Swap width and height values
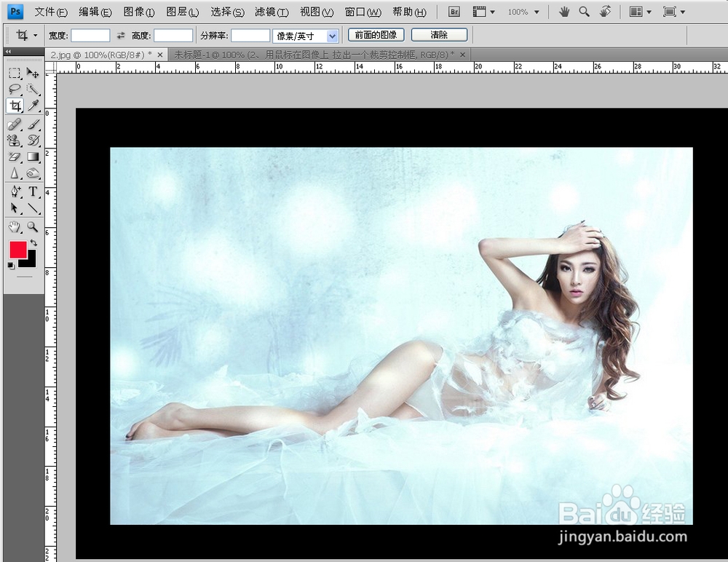The image size is (728, 562). tap(121, 35)
